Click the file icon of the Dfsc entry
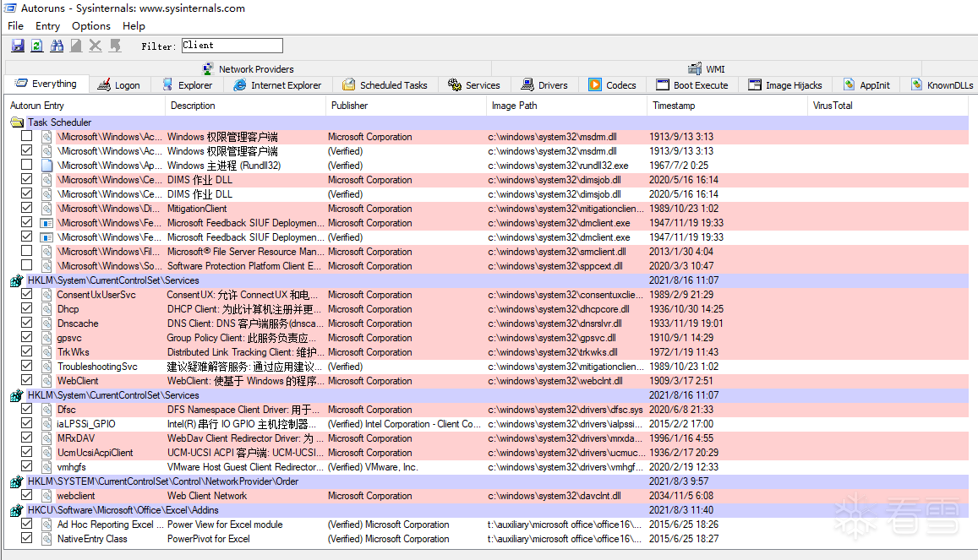Screen dimensions: 978x560 pyautogui.click(x=46, y=410)
